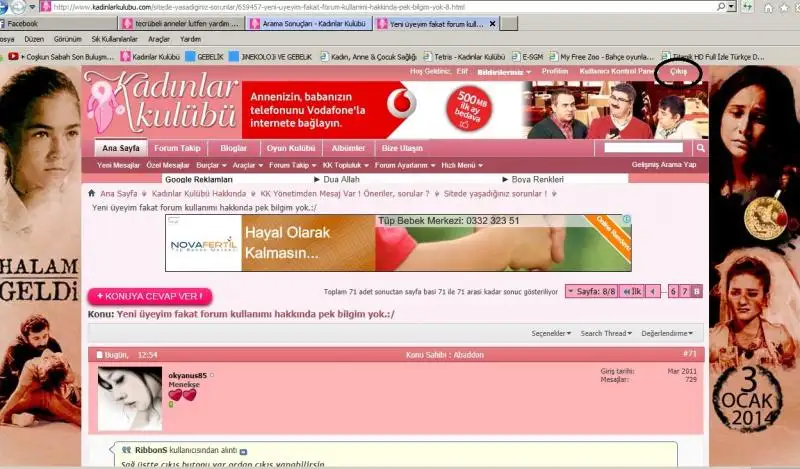This screenshot has height=469, width=800.
Task: Open okyanus85's avatar picture
Action: (x=130, y=398)
